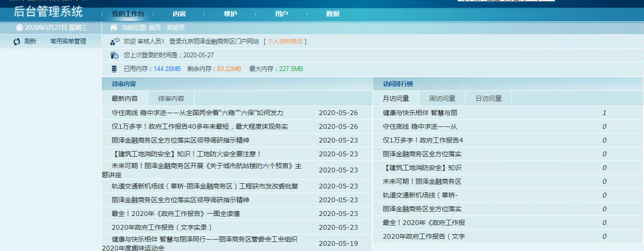The width and height of the screenshot is (644, 251).
Task: Open the 维护 menu
Action: pos(230,14)
